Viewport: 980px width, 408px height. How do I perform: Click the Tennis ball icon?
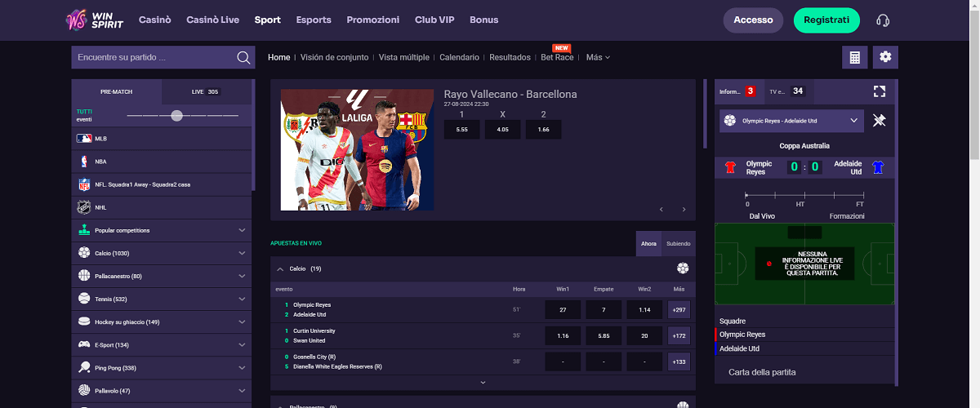pos(83,299)
